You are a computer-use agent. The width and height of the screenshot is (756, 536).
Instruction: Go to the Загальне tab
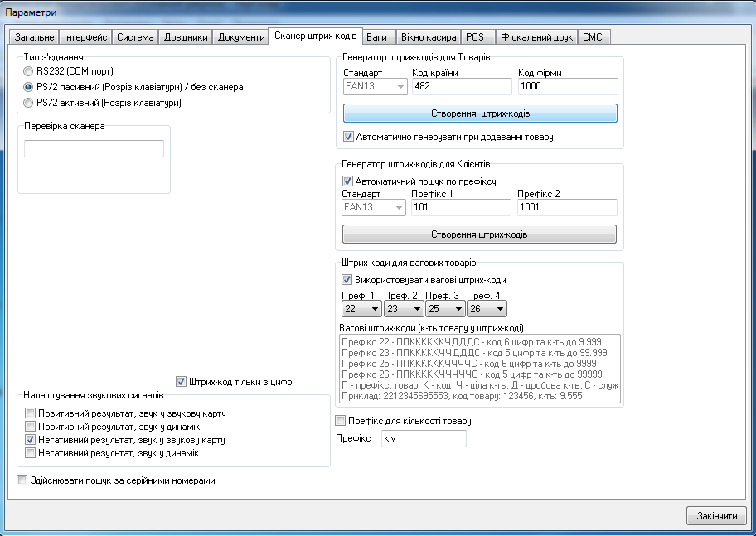(x=32, y=37)
